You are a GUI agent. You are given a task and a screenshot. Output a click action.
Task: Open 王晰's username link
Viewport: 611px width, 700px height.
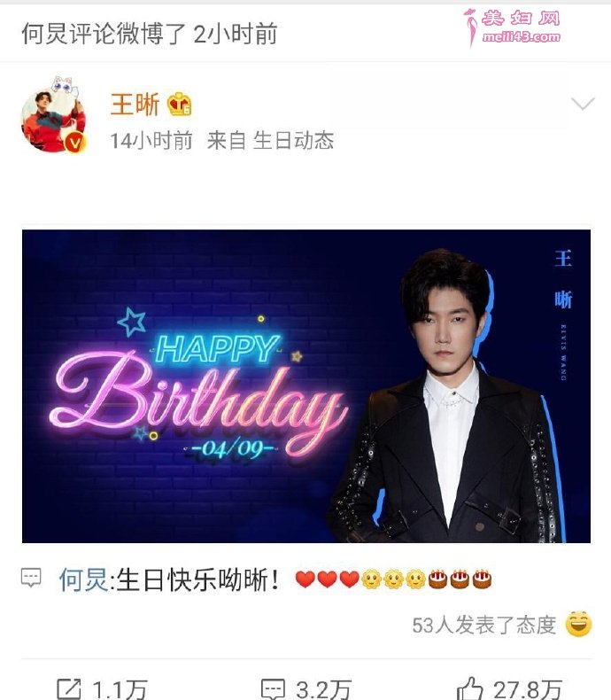(135, 105)
